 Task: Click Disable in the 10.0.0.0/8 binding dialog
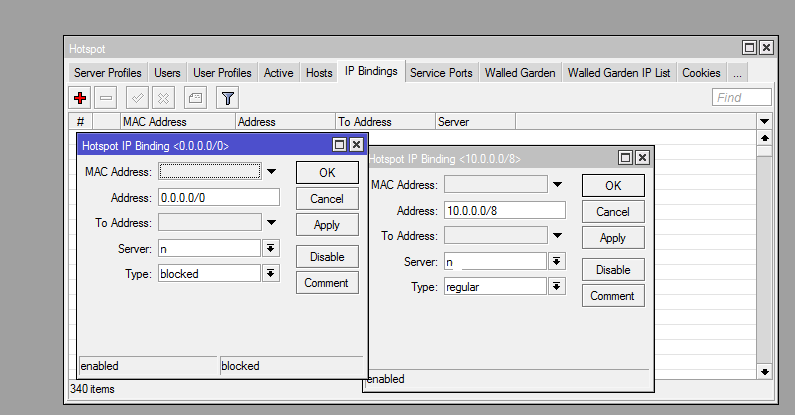point(613,270)
